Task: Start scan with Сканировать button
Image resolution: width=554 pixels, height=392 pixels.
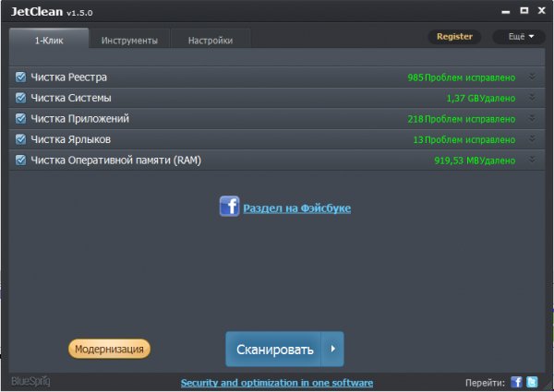Action: point(274,349)
